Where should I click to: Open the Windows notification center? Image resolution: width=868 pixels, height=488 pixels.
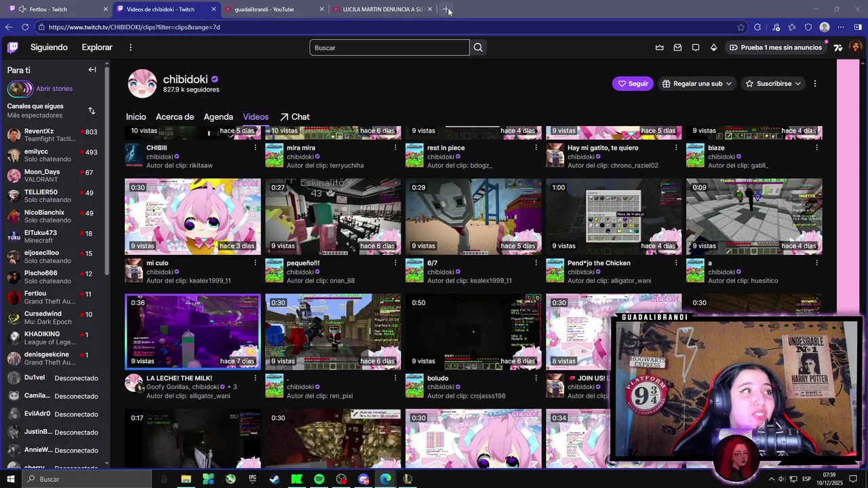pyautogui.click(x=853, y=479)
